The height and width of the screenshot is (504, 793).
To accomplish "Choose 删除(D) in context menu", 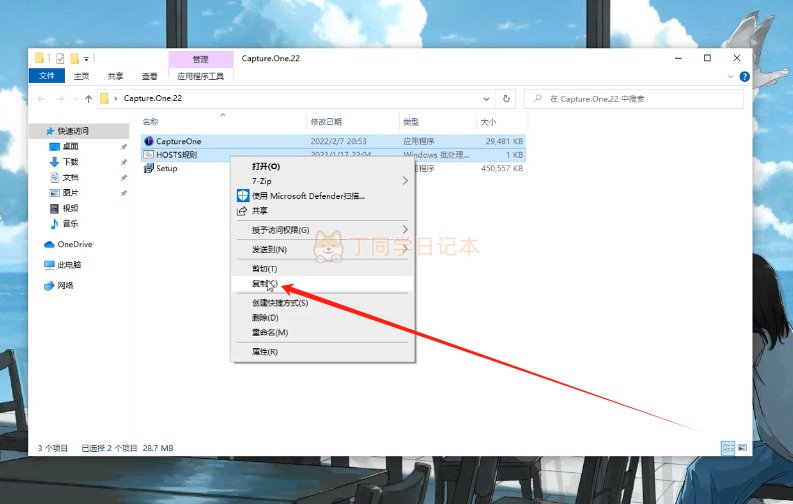I will 322,317.
